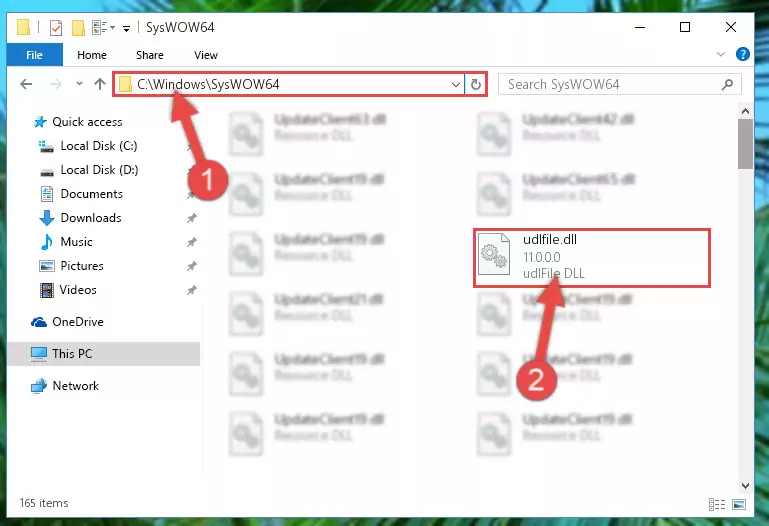Switch to Large icons view in the status bar
The width and height of the screenshot is (769, 526).
(739, 504)
